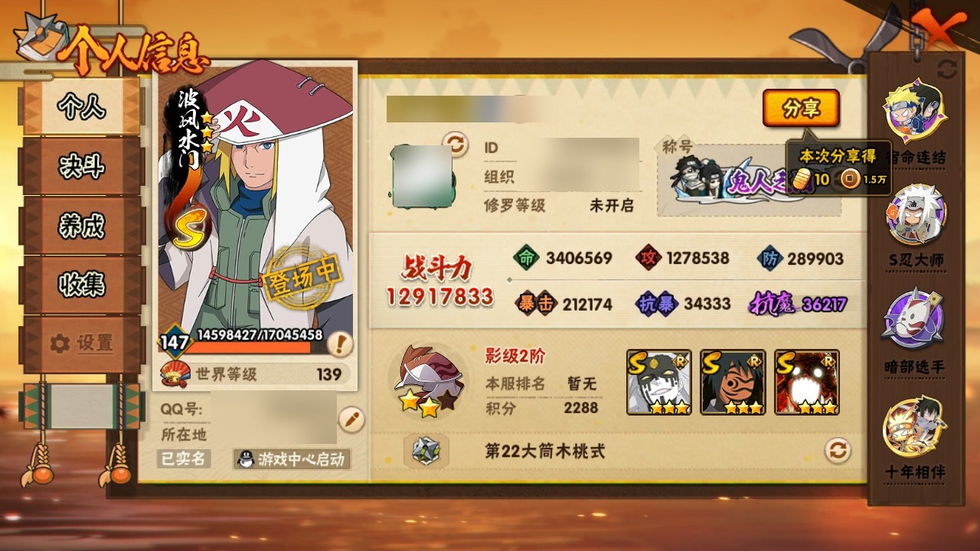This screenshot has height=551, width=980.
Task: Select the first S-rank ninja thumbnail
Action: pos(658,382)
